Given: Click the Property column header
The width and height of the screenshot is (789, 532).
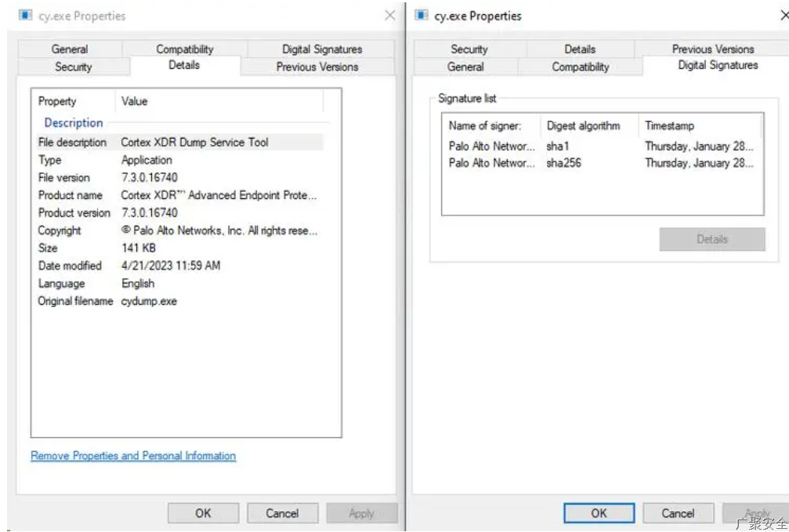Looking at the screenshot, I should tap(74, 101).
